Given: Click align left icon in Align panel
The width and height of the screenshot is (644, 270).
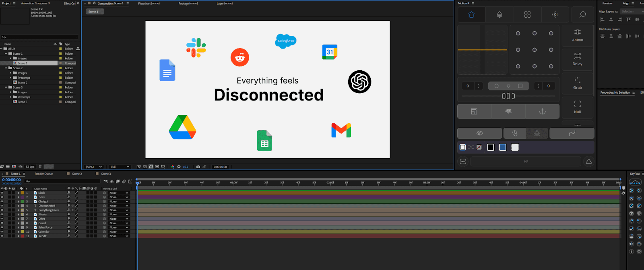Looking at the screenshot, I should [x=603, y=19].
